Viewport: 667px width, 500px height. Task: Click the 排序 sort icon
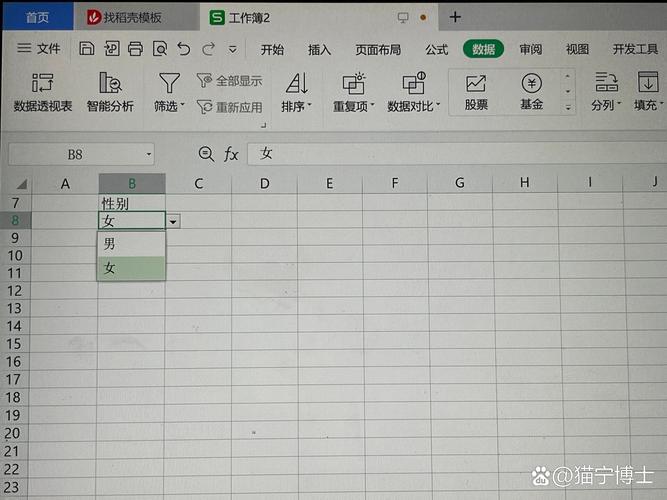coord(296,83)
